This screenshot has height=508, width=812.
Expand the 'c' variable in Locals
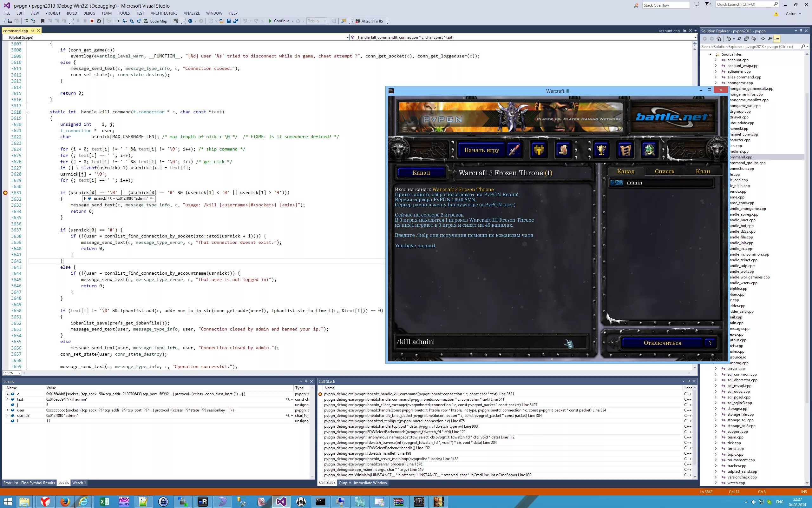pyautogui.click(x=7, y=394)
